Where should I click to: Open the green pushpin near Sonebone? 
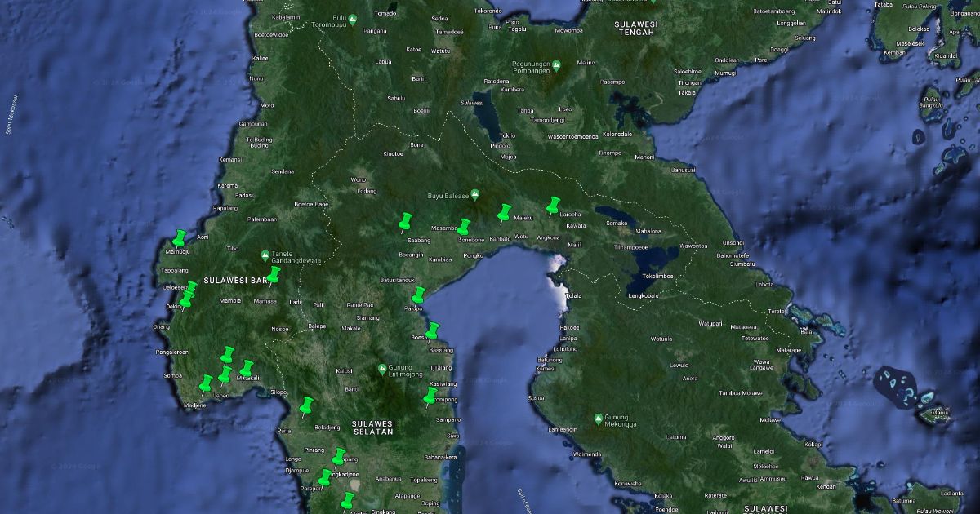(464, 227)
